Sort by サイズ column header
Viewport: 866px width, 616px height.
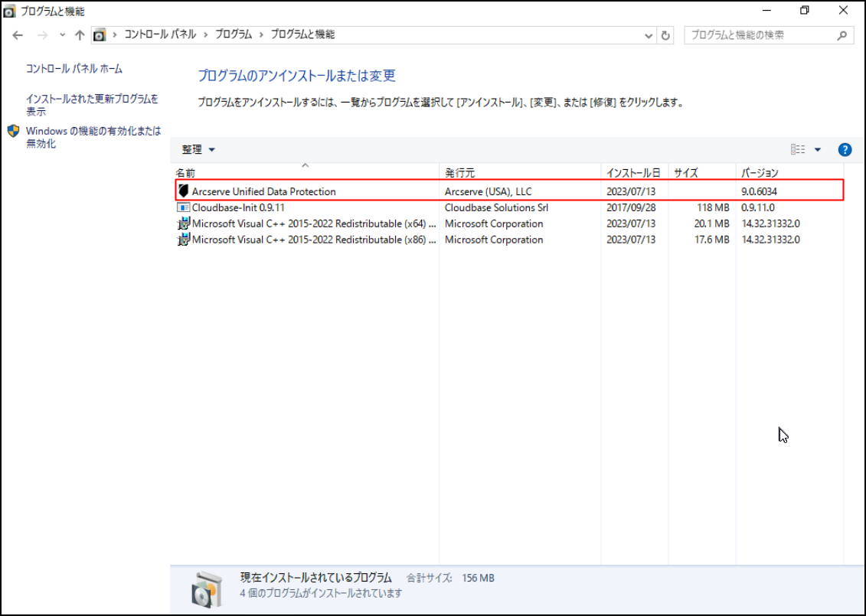702,173
